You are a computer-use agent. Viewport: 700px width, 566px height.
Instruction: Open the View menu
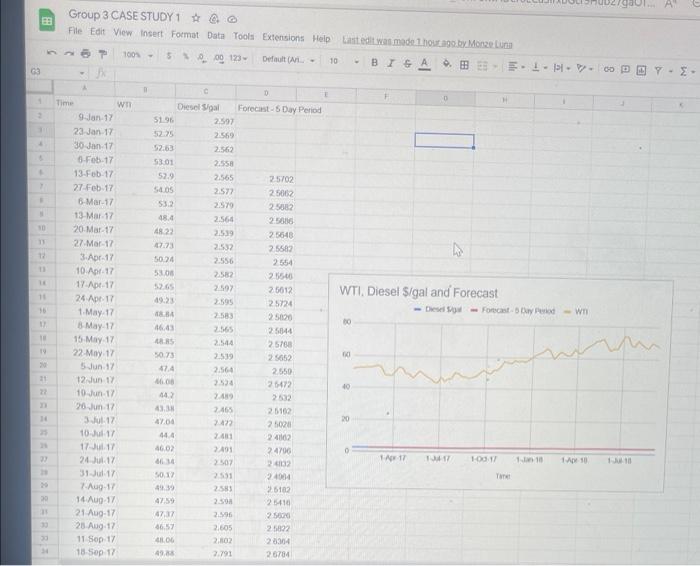click(x=122, y=33)
